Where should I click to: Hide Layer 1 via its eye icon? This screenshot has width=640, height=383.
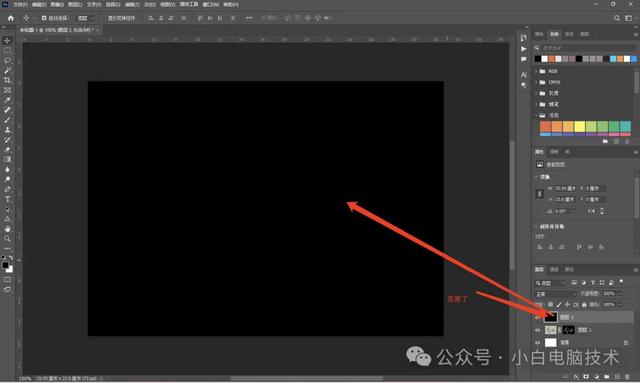pos(538,330)
